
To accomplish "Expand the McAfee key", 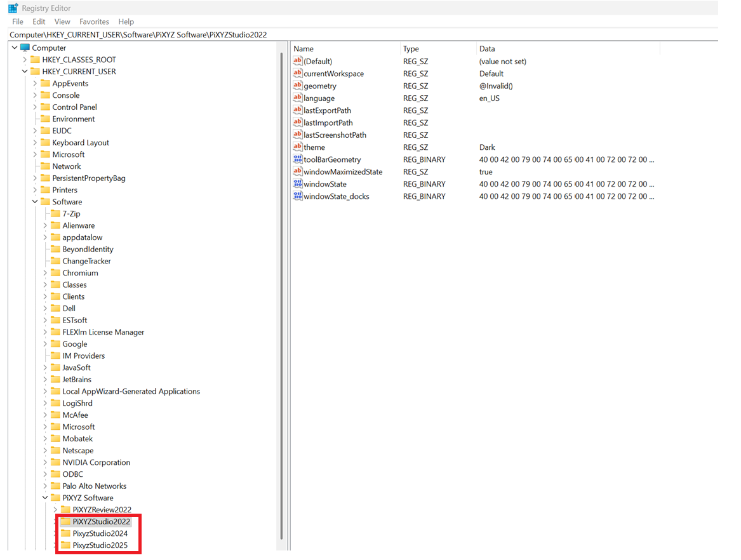I will click(45, 415).
